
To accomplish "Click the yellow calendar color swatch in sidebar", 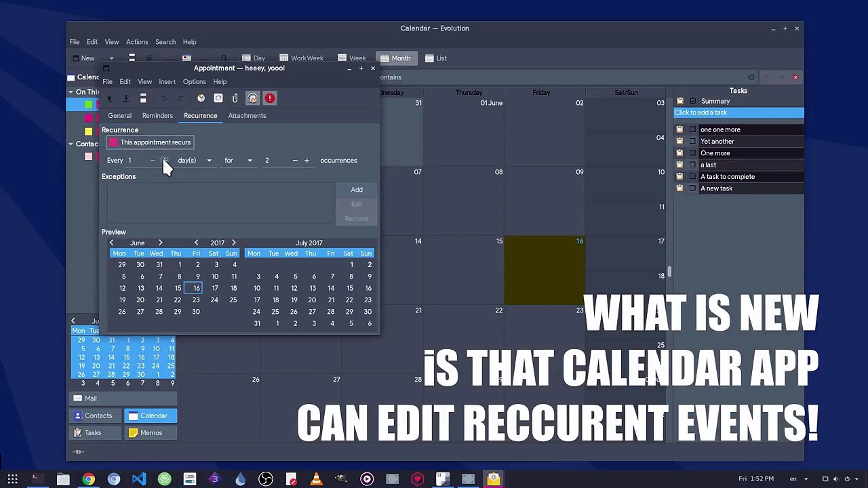I will tap(88, 131).
